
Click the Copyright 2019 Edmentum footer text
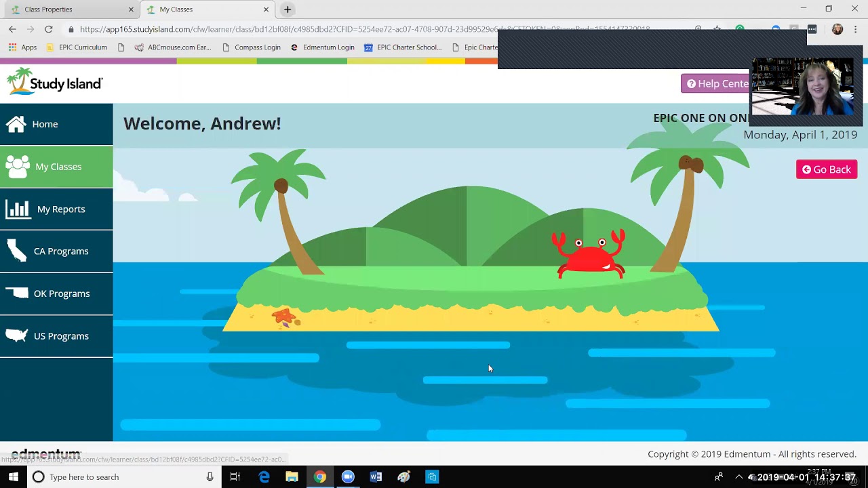coord(752,454)
